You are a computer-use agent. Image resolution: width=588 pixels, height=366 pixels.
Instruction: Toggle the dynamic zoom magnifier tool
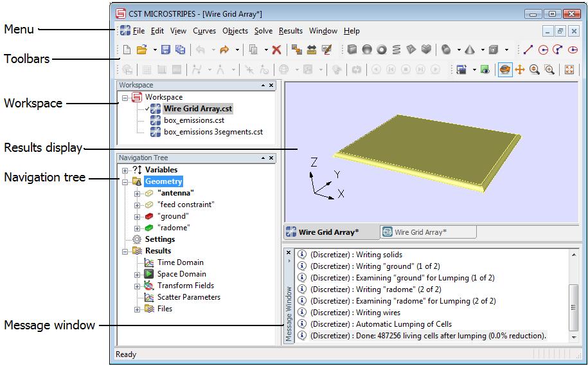(535, 69)
